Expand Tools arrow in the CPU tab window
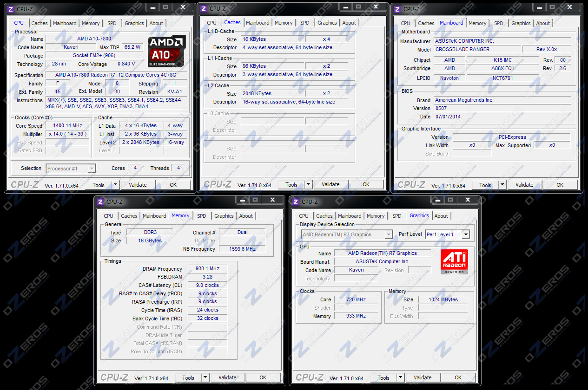 116,185
